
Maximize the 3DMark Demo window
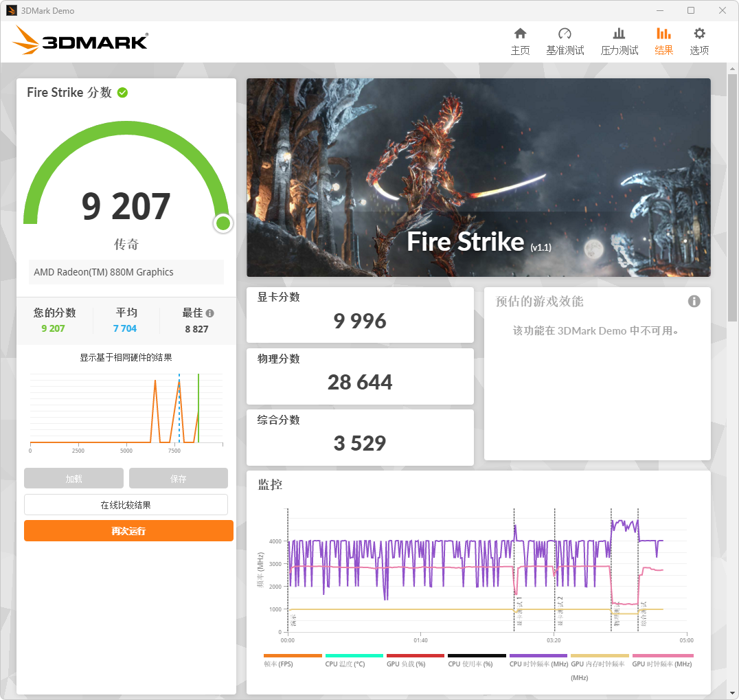coord(691,10)
